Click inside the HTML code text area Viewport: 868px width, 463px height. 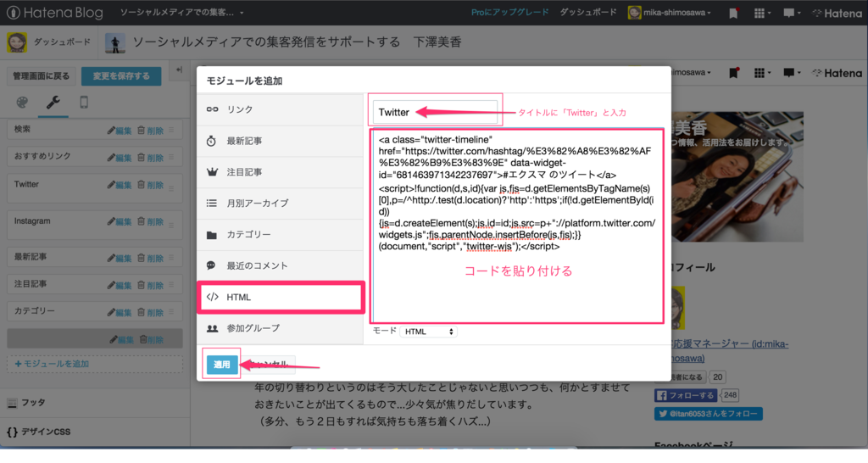(517, 226)
